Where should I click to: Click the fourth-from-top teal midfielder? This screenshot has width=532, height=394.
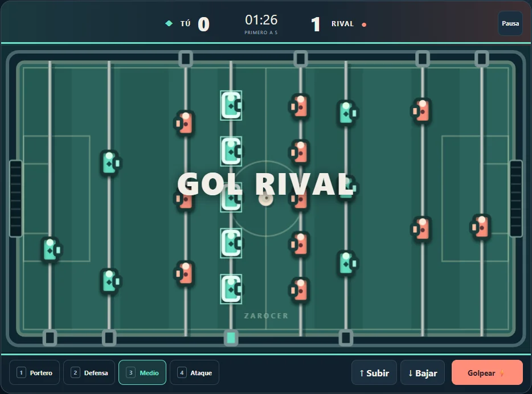click(231, 243)
